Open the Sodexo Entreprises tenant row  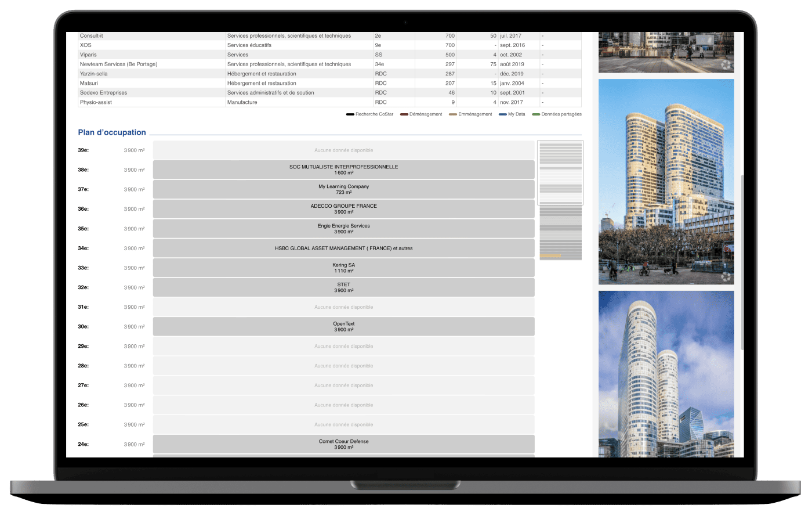tap(104, 93)
